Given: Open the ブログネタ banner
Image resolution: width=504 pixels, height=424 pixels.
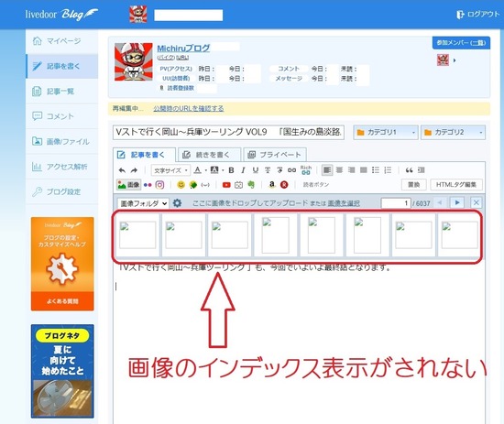Looking at the screenshot, I should tap(62, 371).
